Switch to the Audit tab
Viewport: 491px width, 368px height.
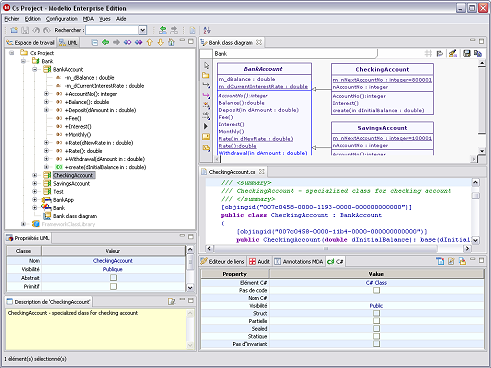(260, 262)
